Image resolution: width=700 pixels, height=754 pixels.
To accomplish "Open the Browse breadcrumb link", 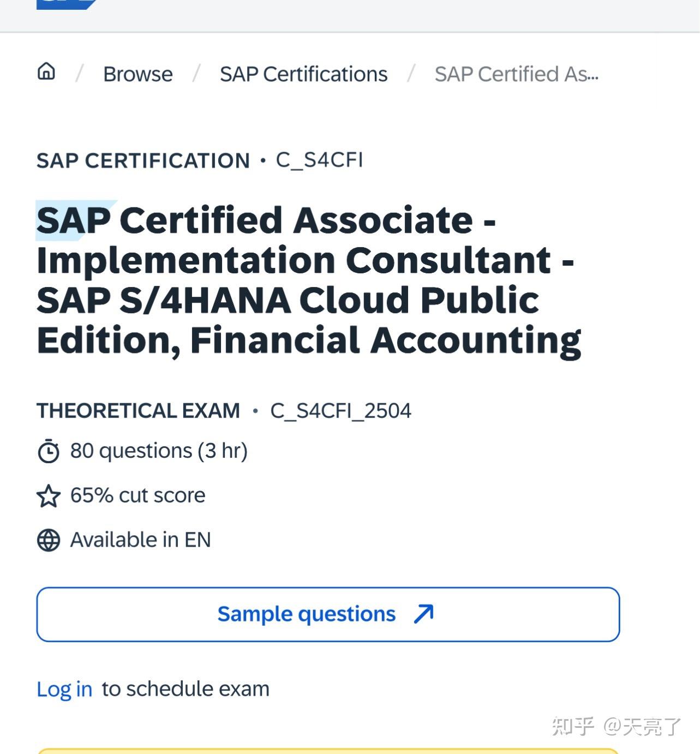I will point(138,74).
